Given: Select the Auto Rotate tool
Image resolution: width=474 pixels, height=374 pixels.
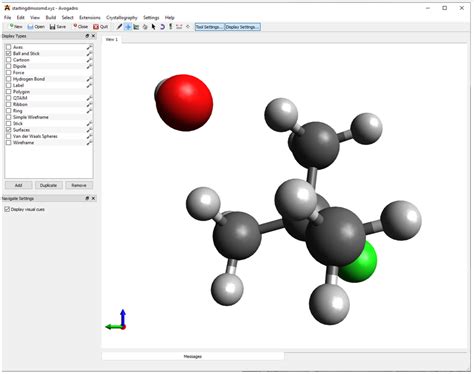Looking at the screenshot, I should coord(162,27).
